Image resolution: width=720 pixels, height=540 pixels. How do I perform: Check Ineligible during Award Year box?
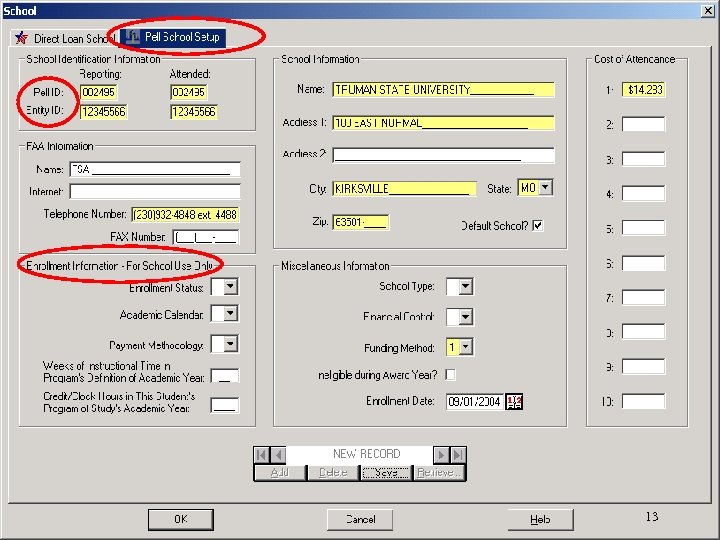(450, 375)
